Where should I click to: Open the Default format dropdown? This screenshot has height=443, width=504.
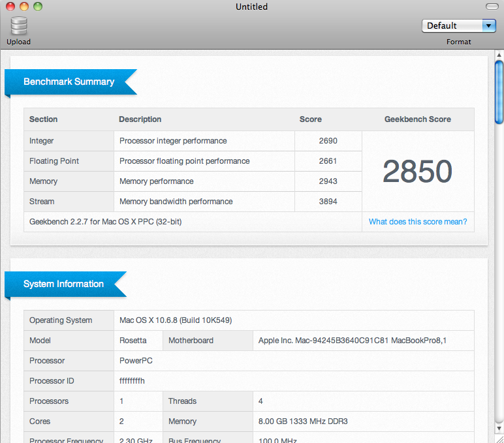(x=459, y=25)
